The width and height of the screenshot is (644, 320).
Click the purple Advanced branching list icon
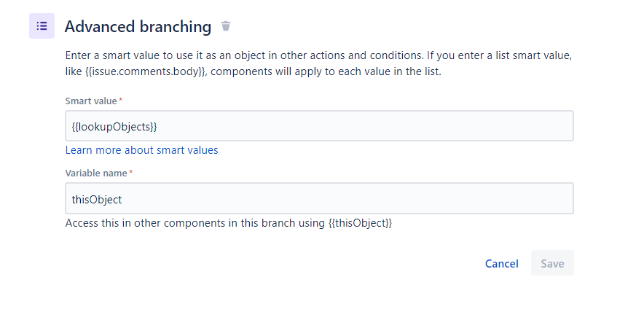coord(42,26)
